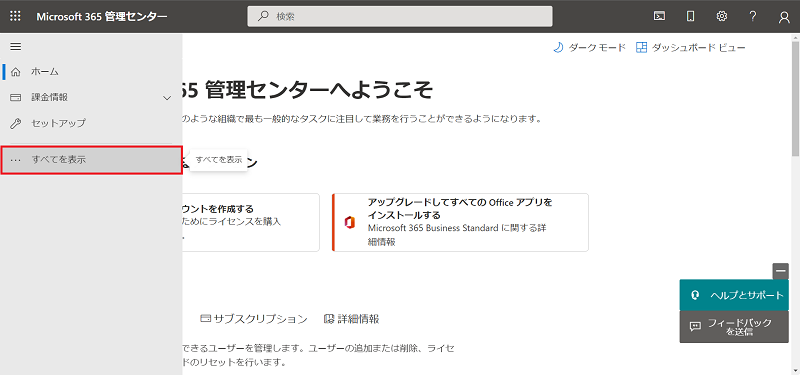Click the search box in the header
Viewport: 800px width, 375px height.
coord(399,16)
